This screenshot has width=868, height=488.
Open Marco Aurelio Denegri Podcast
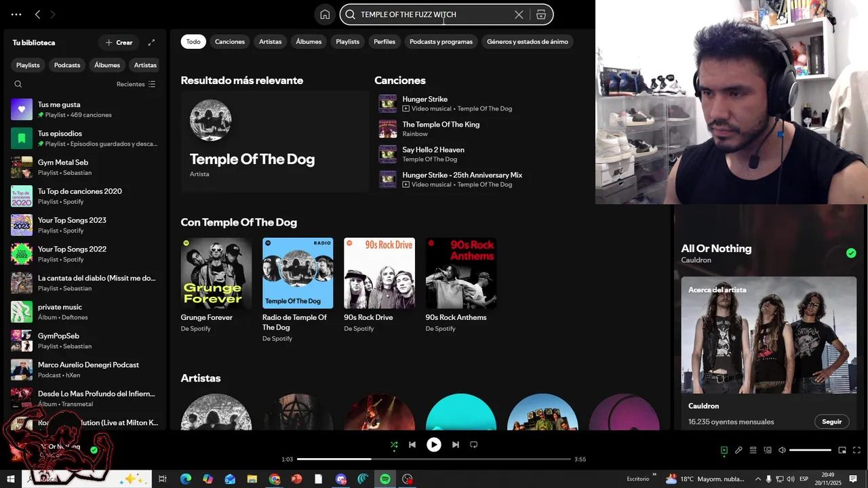pyautogui.click(x=84, y=369)
